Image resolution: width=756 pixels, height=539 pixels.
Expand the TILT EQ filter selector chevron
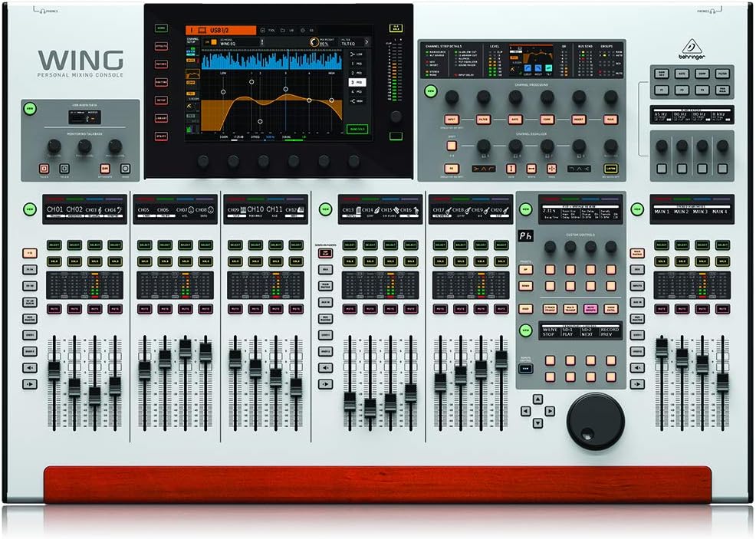click(x=366, y=41)
